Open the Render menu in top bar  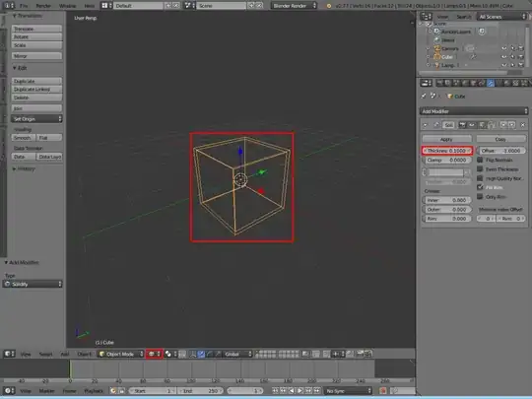click(x=43, y=6)
